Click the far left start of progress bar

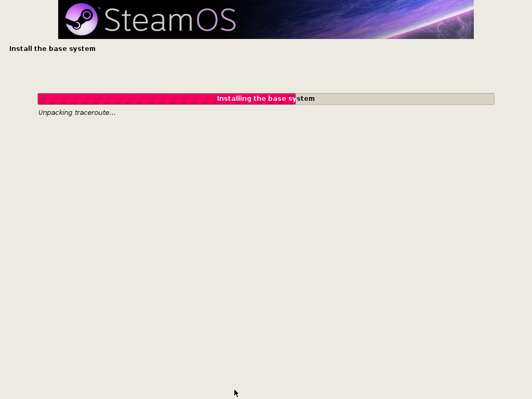tap(39, 99)
